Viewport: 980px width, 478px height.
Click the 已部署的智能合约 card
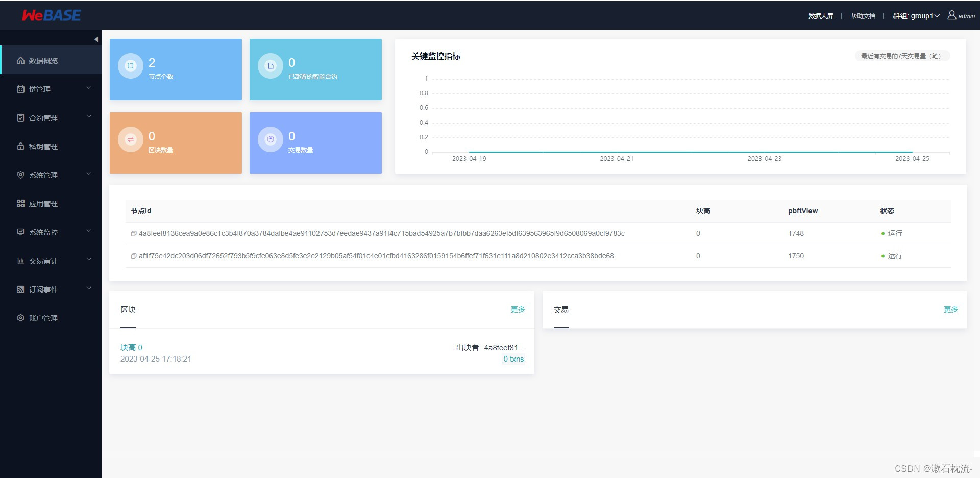315,69
